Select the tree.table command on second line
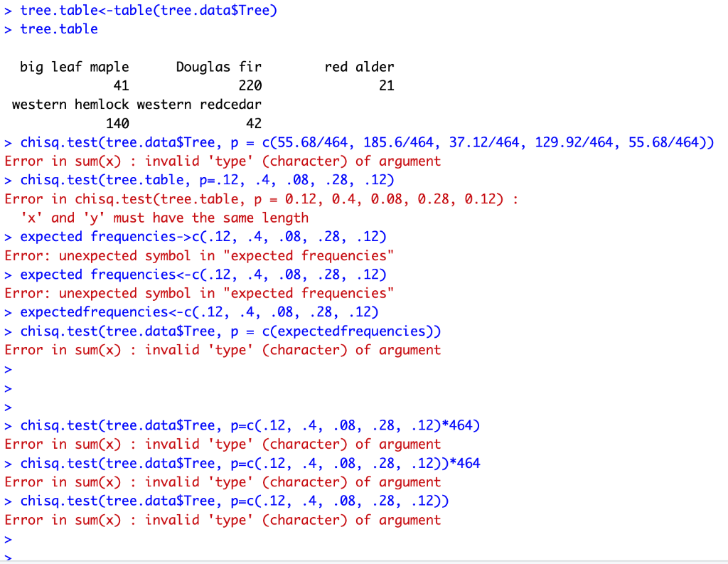 tap(58, 29)
